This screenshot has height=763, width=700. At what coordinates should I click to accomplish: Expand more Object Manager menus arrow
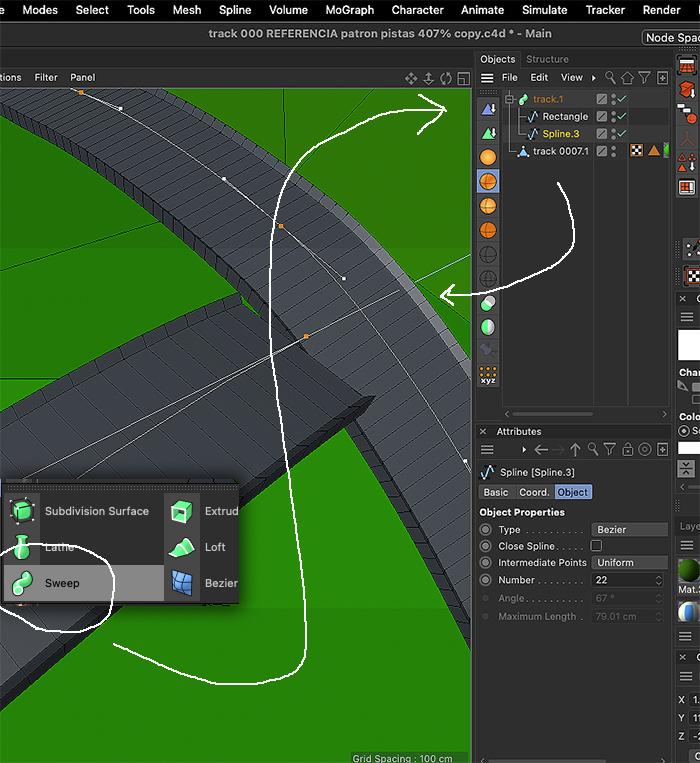pos(593,78)
